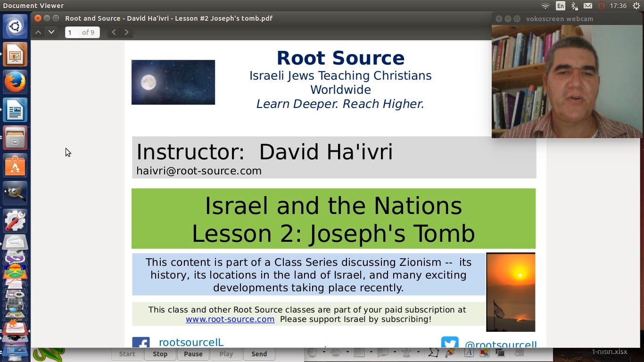Click the Stop recording button
The image size is (644, 362).
click(x=160, y=354)
